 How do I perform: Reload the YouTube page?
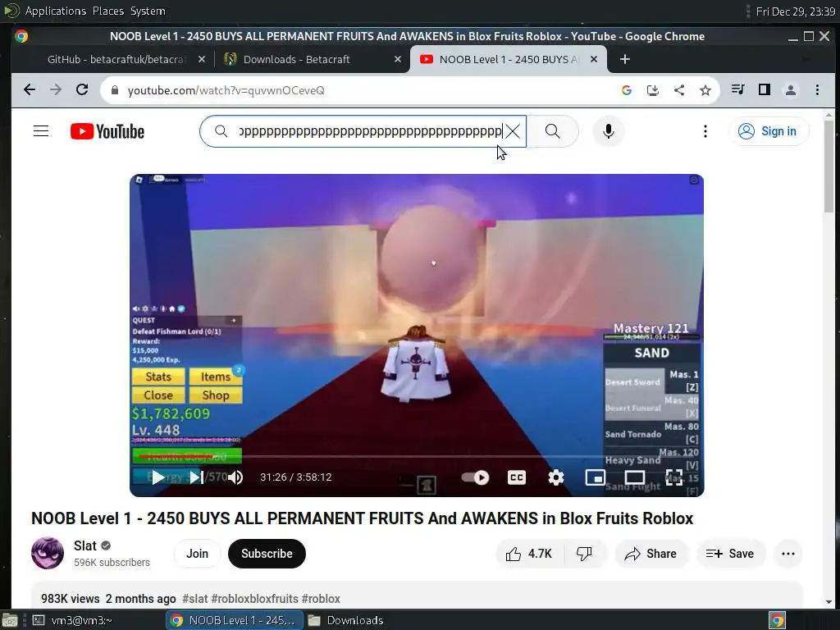pyautogui.click(x=82, y=90)
